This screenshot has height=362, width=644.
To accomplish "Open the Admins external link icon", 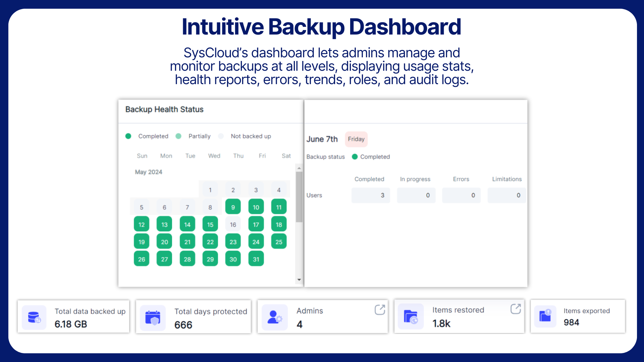I will (x=379, y=310).
